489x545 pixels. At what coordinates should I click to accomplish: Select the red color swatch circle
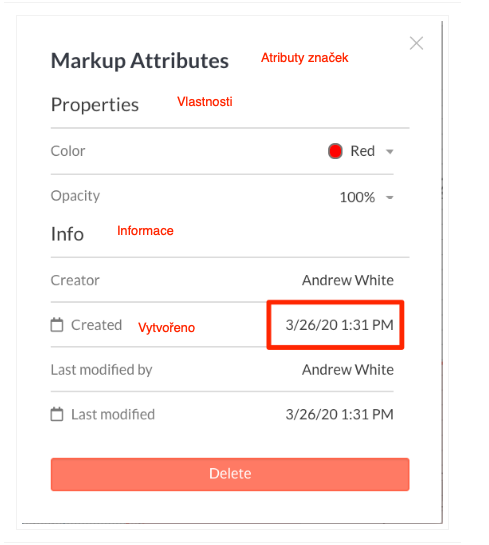(335, 151)
